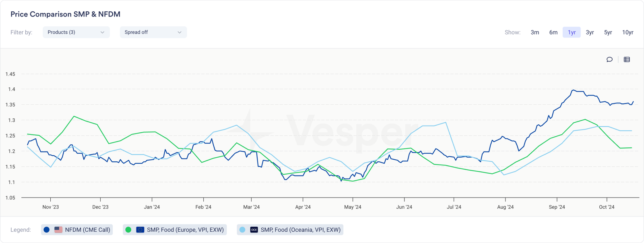Show the 10yr price history
This screenshot has width=644, height=243.
point(627,32)
